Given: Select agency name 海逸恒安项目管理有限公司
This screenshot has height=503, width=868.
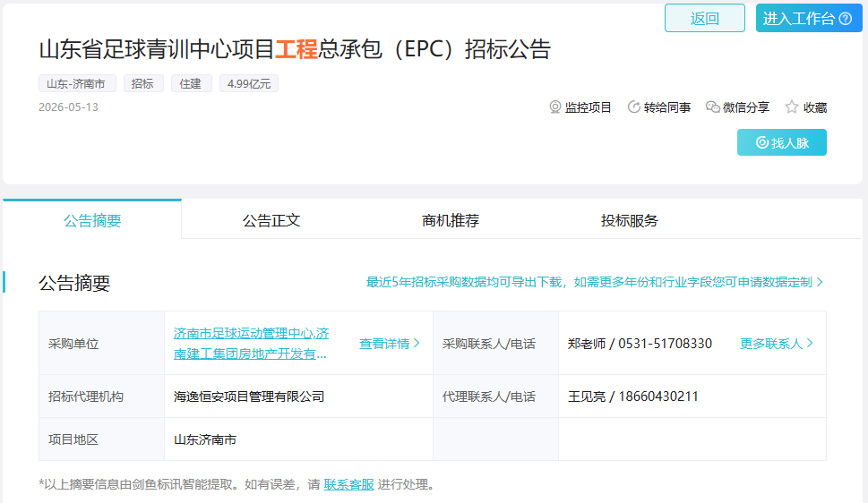Looking at the screenshot, I should coord(248,396).
